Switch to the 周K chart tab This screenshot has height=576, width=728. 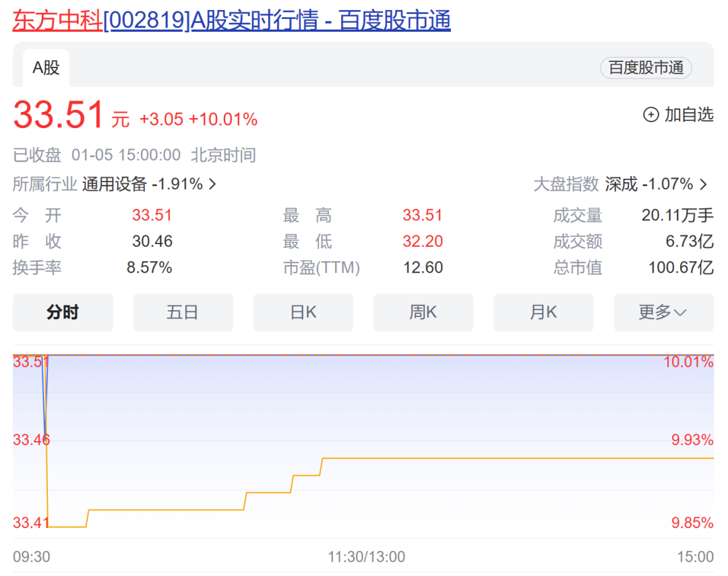(x=423, y=312)
